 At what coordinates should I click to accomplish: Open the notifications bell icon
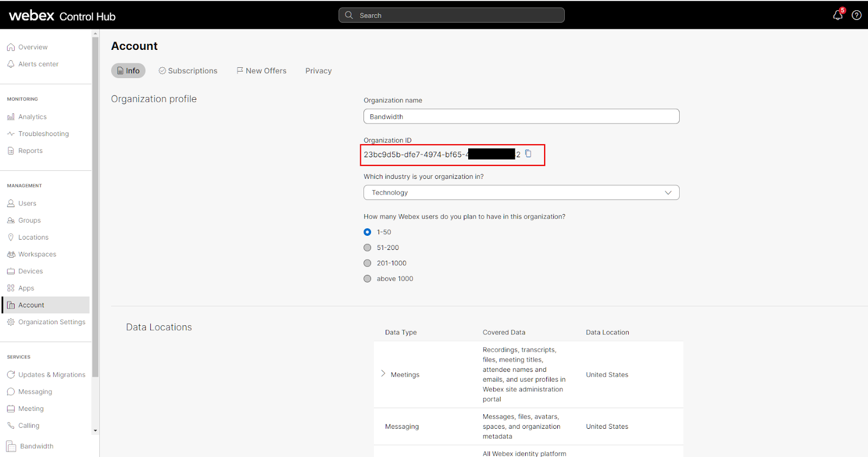pyautogui.click(x=838, y=15)
